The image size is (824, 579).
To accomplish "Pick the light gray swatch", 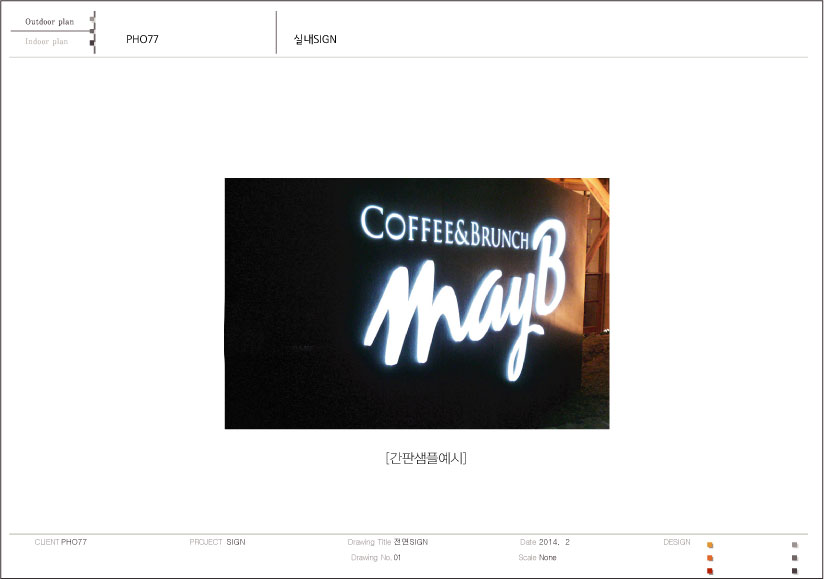I will click(795, 545).
